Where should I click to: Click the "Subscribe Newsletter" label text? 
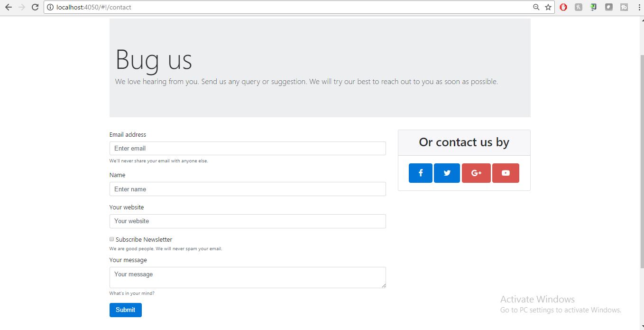coord(144,240)
